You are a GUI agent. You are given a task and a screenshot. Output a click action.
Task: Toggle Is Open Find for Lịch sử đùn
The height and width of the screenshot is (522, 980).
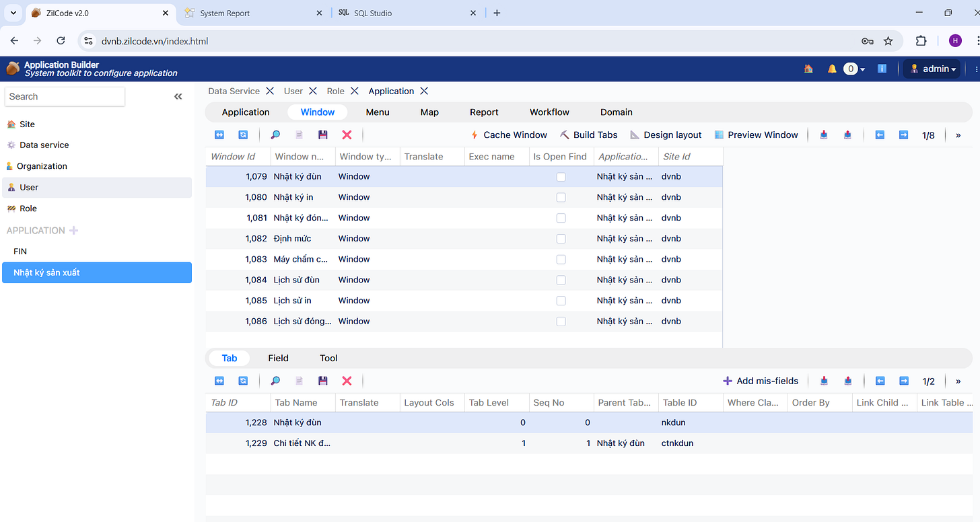(561, 281)
